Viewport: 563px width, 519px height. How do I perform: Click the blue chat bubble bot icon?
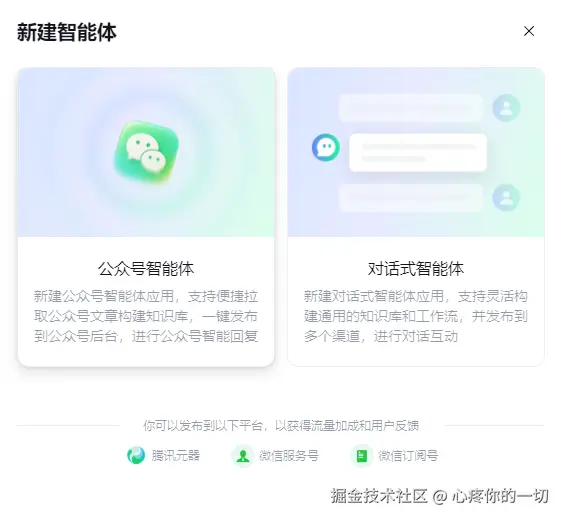pos(326,147)
